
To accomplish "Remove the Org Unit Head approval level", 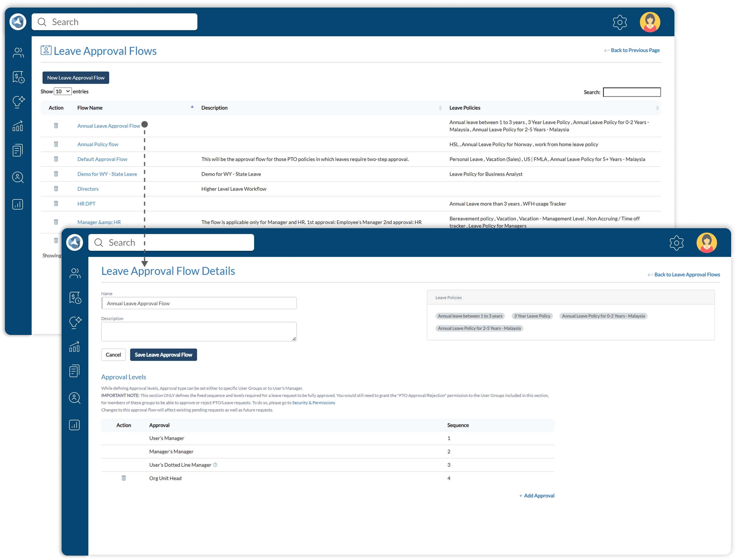I will 124,478.
